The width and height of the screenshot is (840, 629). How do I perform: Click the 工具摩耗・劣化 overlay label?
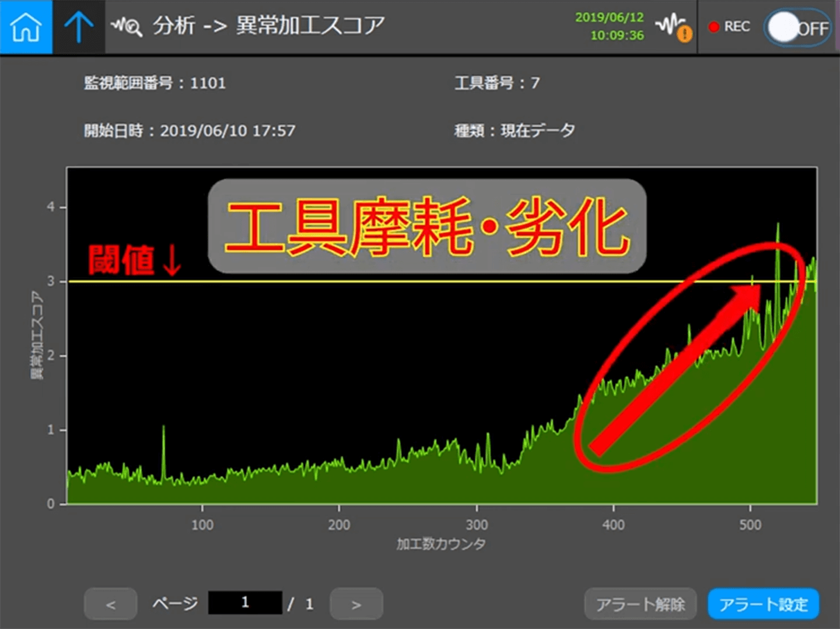point(427,226)
